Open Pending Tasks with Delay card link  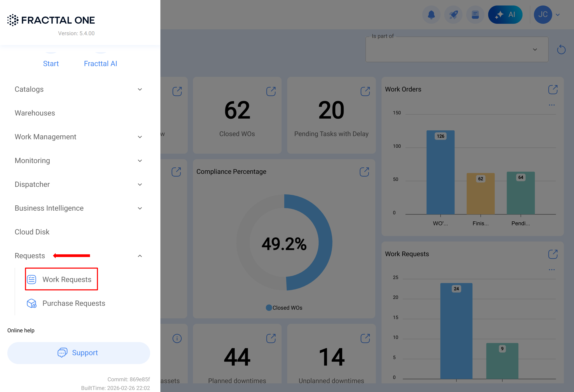coord(365,91)
